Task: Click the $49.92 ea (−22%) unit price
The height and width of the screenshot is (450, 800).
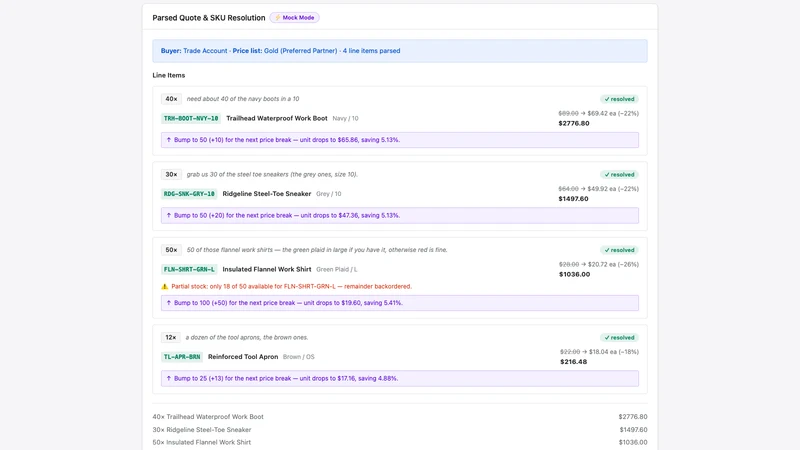Action: (613, 189)
